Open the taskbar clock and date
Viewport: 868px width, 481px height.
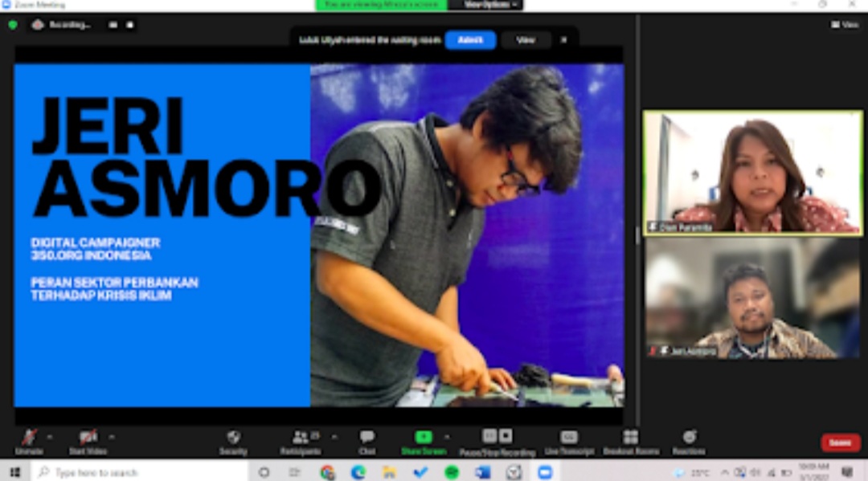pos(813,472)
